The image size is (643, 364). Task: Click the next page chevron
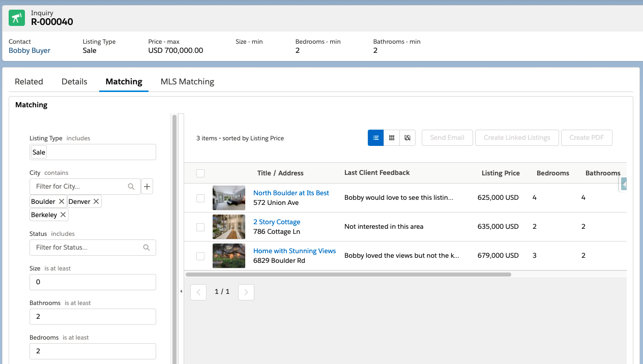point(246,292)
